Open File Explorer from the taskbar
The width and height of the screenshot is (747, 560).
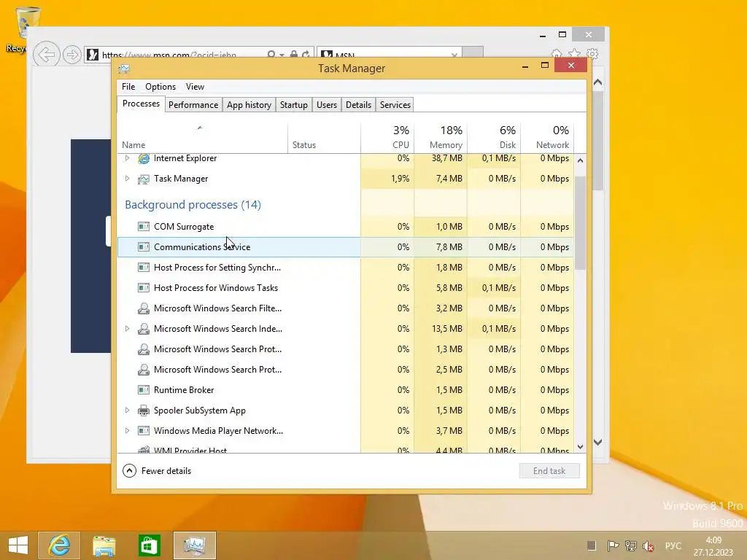click(104, 545)
